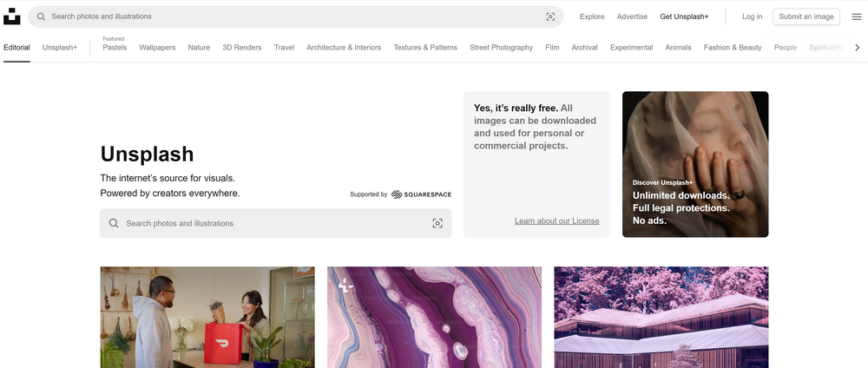Open the pink infrared building photo

click(x=661, y=317)
